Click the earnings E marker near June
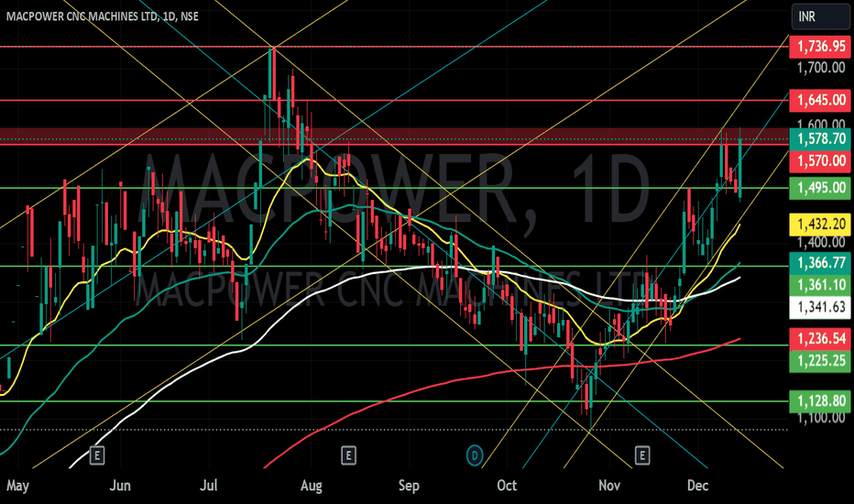 tap(97, 455)
